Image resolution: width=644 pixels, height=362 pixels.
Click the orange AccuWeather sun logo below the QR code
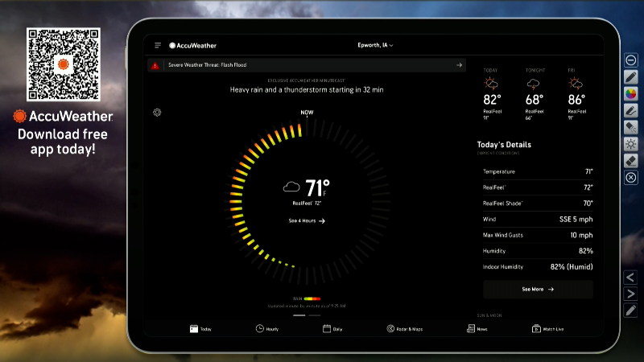pos(19,116)
